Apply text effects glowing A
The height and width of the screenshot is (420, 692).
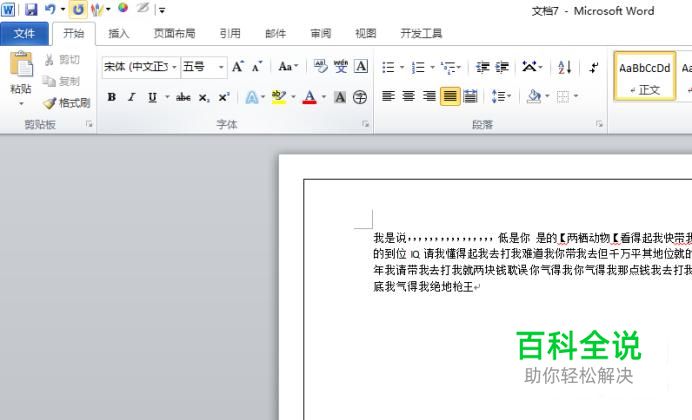(x=252, y=97)
